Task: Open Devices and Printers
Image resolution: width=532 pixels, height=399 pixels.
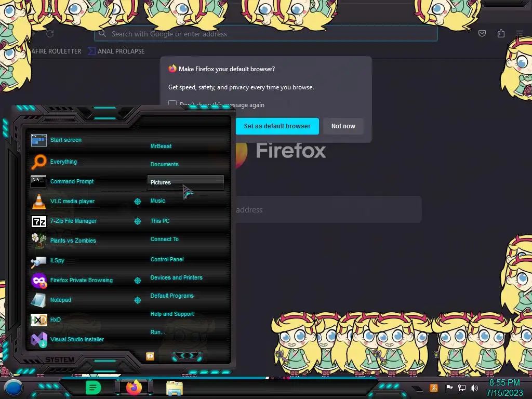Action: click(x=177, y=277)
